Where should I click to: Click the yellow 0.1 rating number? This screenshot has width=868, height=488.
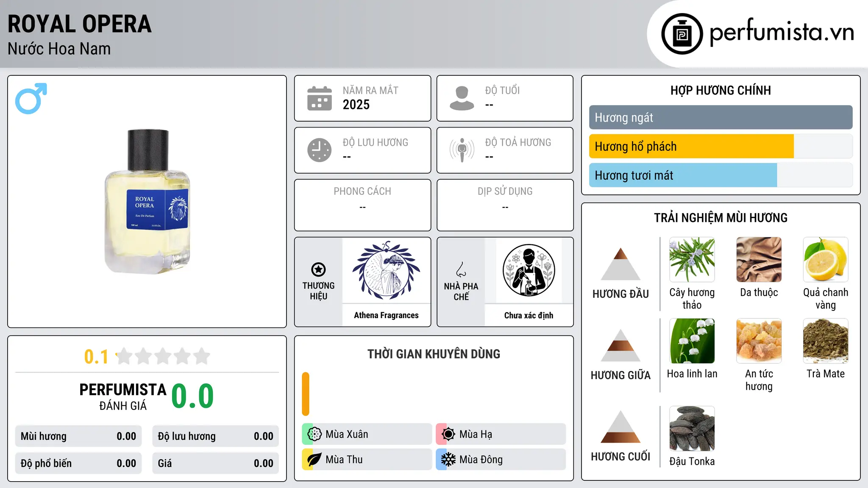coord(96,357)
